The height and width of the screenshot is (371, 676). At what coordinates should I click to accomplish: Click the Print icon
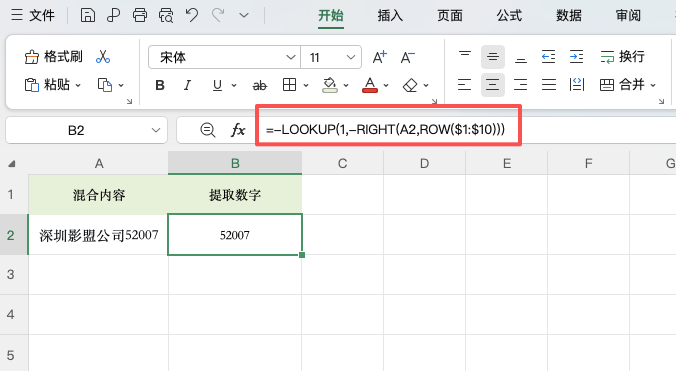pyautogui.click(x=140, y=16)
